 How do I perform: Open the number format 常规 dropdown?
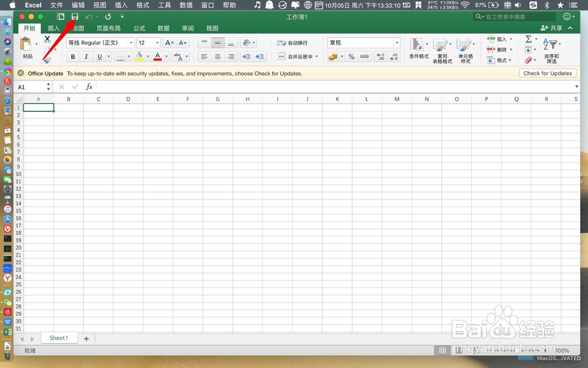coord(397,43)
